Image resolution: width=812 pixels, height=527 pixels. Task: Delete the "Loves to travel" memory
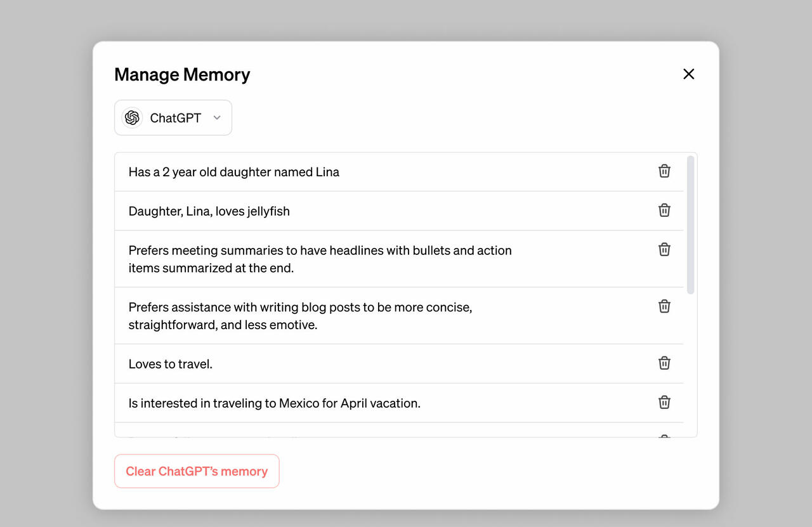[664, 363]
